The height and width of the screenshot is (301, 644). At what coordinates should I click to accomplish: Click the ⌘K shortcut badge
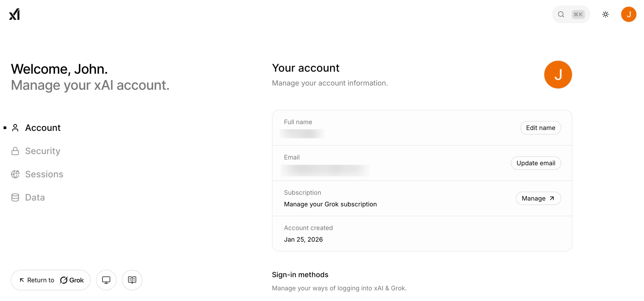click(578, 14)
